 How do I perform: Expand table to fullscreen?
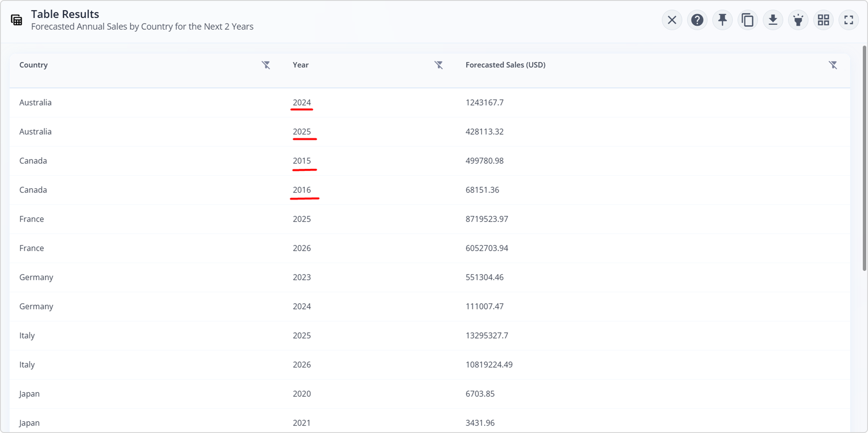pos(848,20)
